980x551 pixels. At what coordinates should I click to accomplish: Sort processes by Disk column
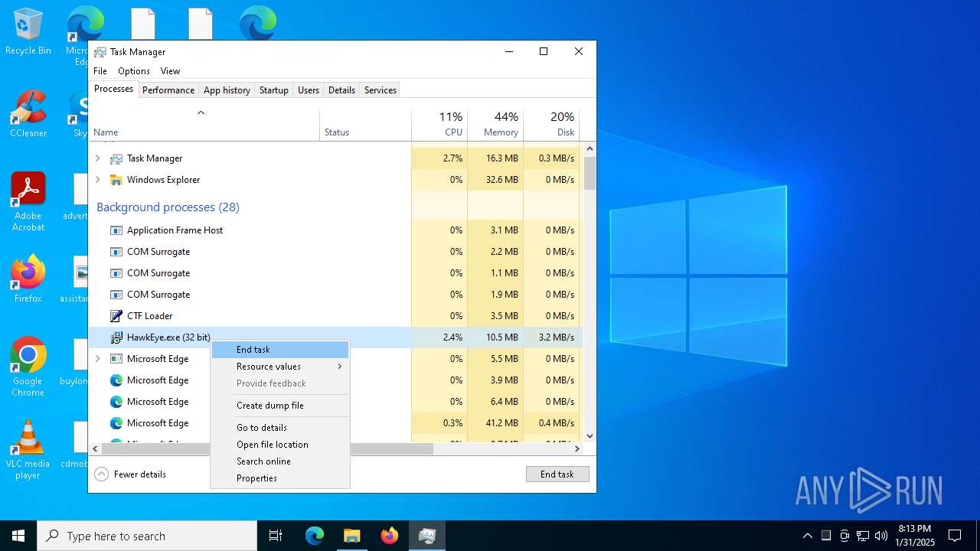pos(551,126)
